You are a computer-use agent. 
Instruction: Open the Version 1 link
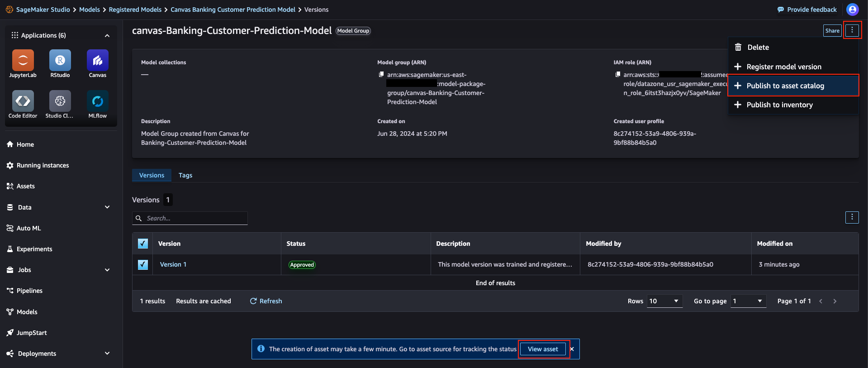[173, 264]
